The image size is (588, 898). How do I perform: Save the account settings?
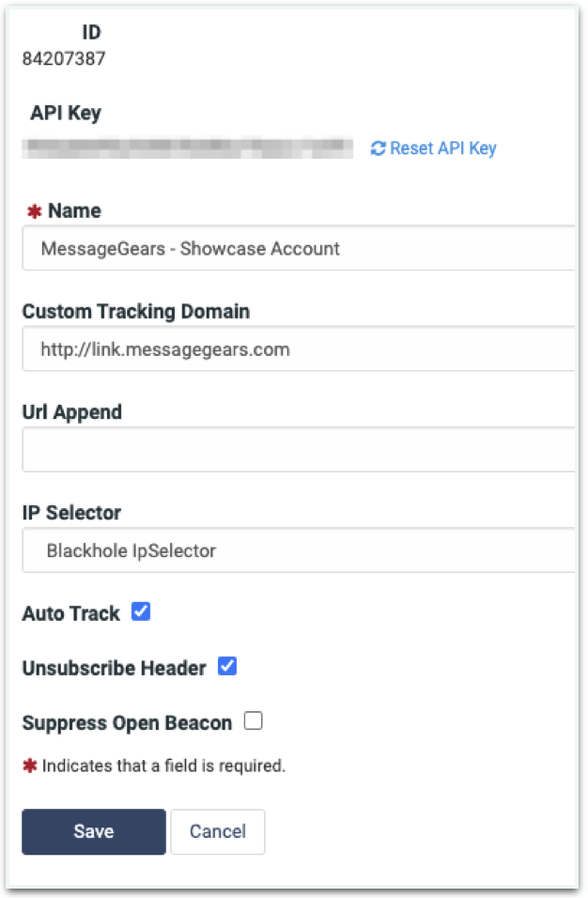(94, 831)
